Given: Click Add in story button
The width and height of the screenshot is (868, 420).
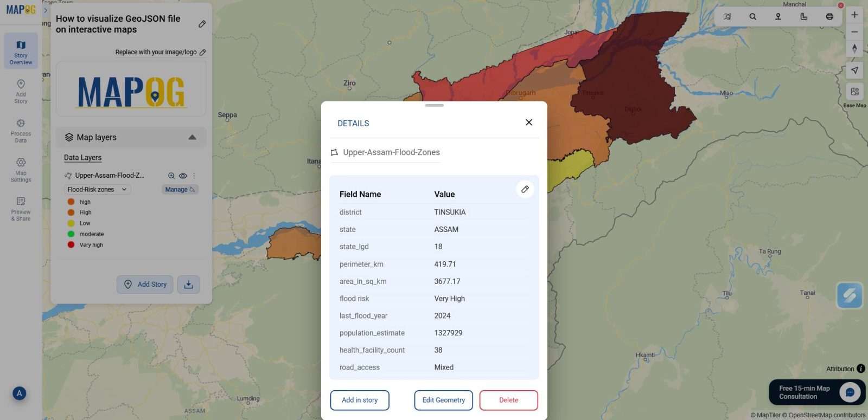Looking at the screenshot, I should tap(360, 400).
